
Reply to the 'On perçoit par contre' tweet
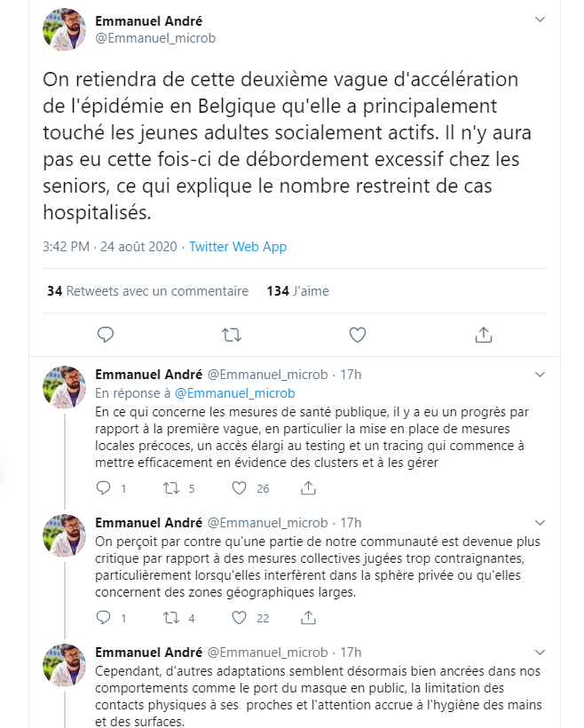coord(103,618)
